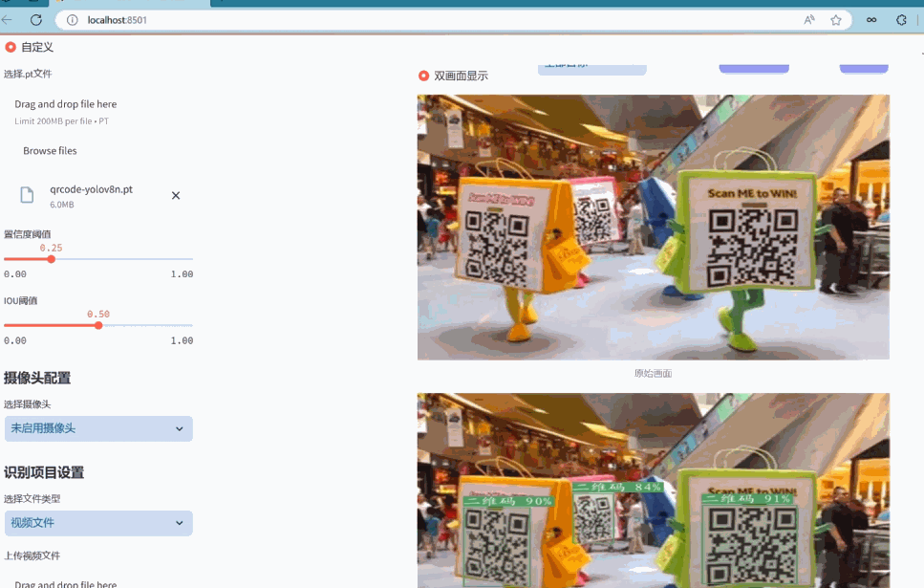Expand the chevron of the file type dropdown
This screenshot has width=924, height=588.
click(x=179, y=523)
